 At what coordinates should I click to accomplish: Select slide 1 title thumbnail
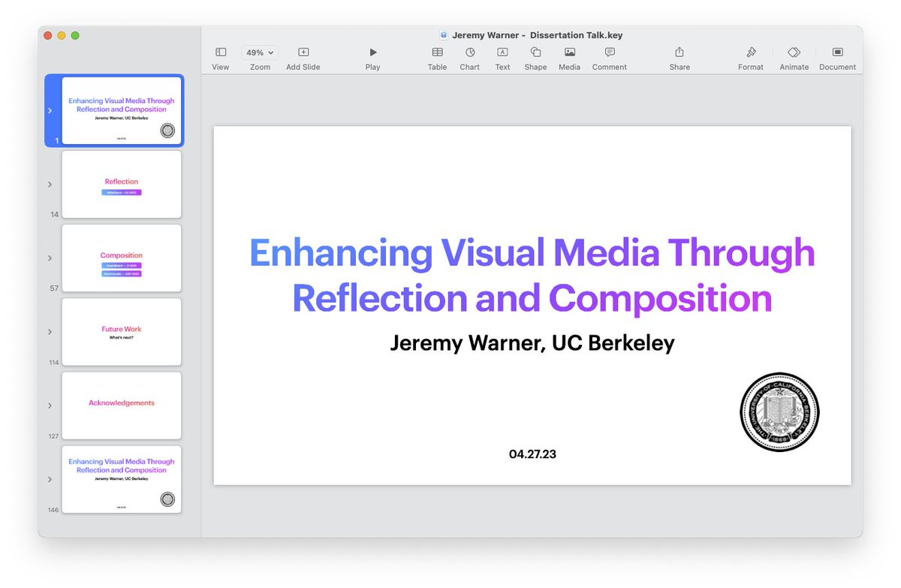click(122, 110)
